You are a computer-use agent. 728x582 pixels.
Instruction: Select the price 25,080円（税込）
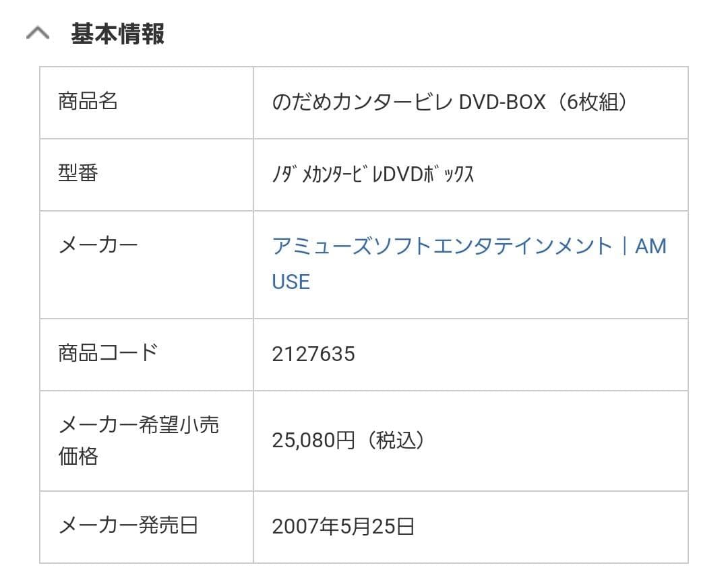347,441
